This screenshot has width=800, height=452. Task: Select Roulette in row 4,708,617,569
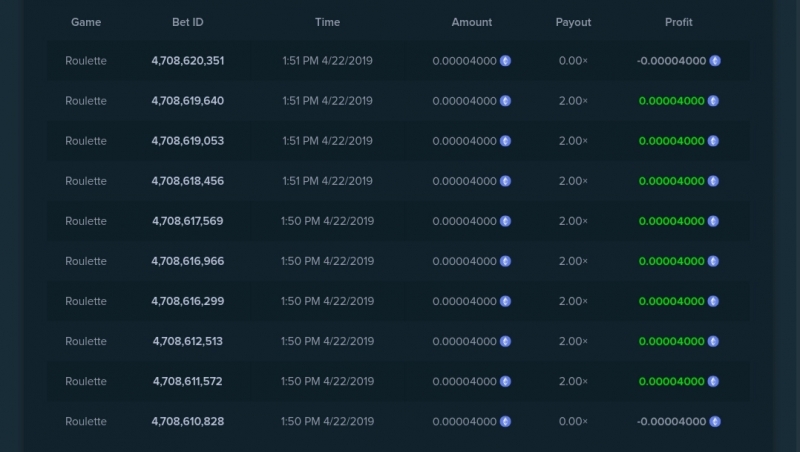point(86,221)
